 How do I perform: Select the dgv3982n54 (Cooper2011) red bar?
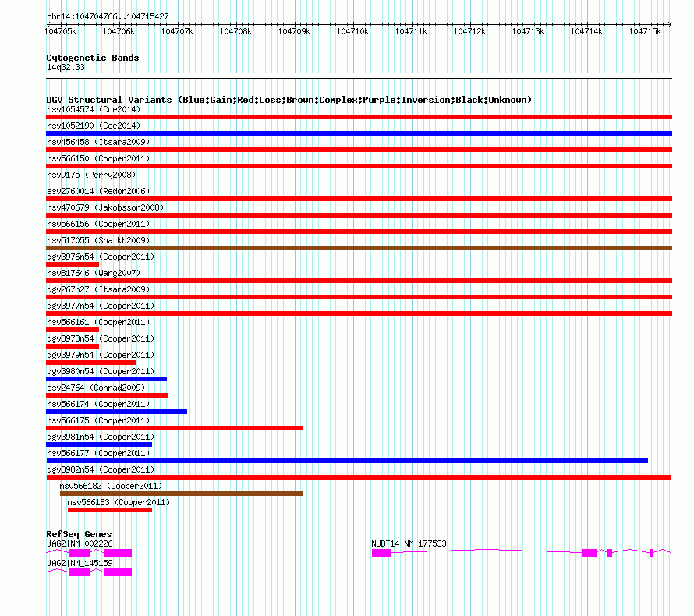coord(359,477)
